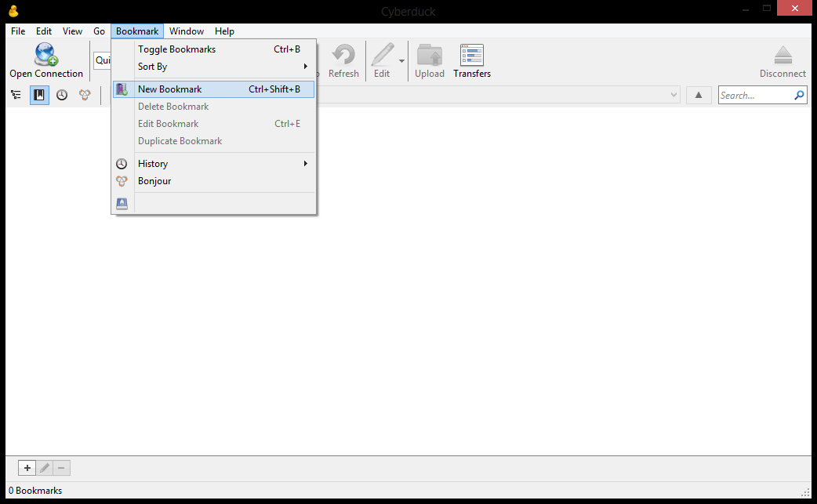Choose Bonjour in the Bookmark menu
The height and width of the screenshot is (504, 817).
(154, 181)
